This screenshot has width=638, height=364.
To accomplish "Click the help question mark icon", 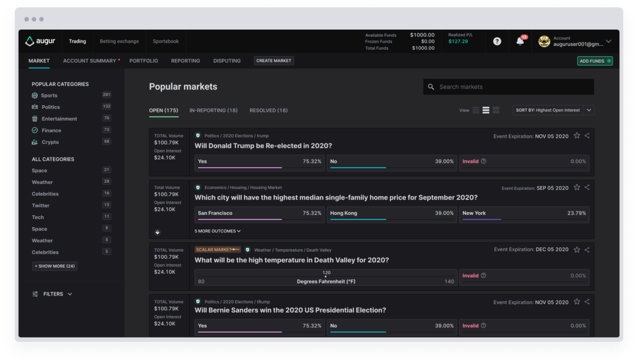I will click(497, 41).
